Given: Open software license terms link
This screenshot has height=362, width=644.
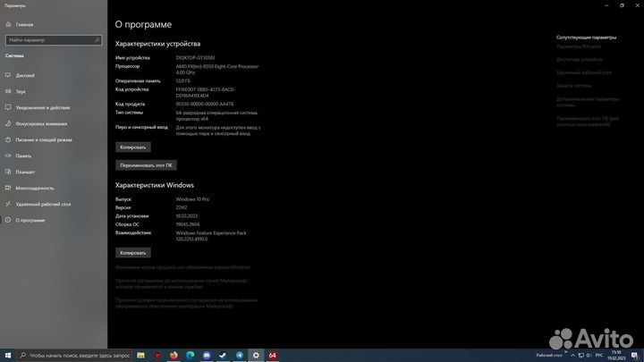Looking at the screenshot, I should click(x=186, y=303).
